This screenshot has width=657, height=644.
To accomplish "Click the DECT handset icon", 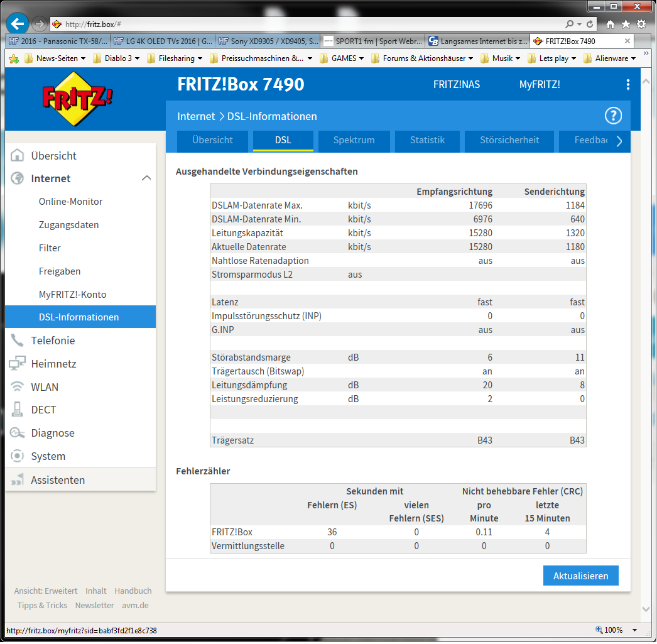I will (x=17, y=410).
